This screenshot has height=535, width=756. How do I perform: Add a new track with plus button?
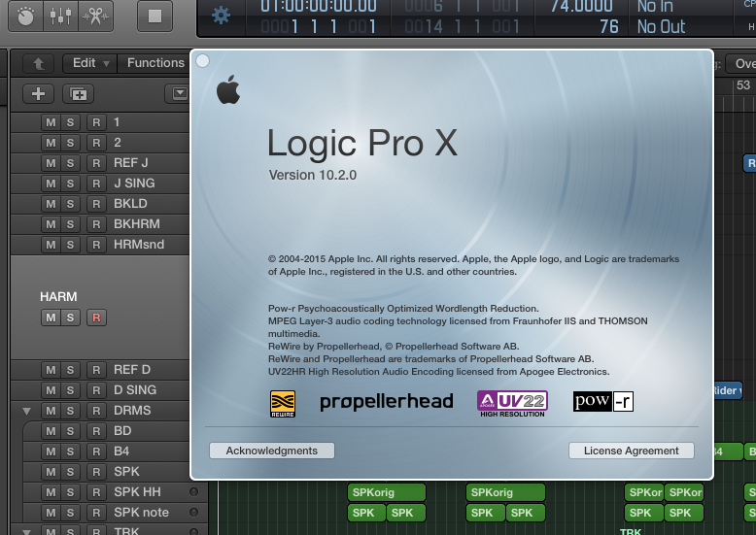coord(39,93)
